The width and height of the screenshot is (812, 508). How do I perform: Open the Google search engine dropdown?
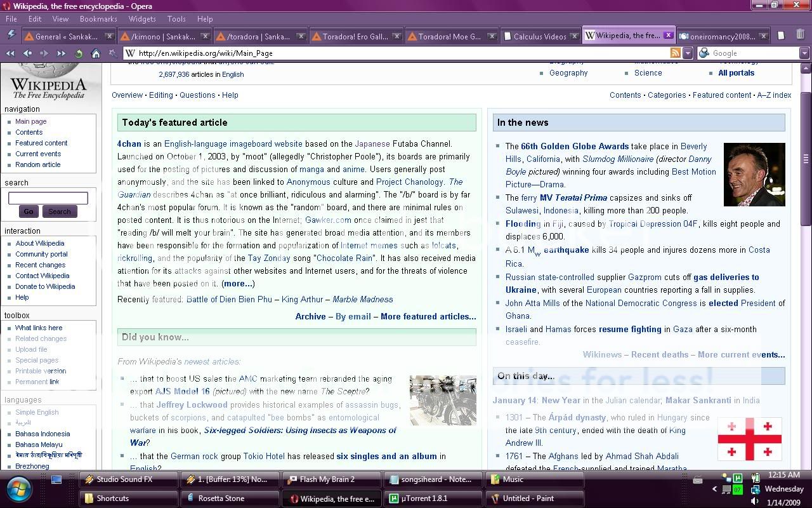point(804,53)
